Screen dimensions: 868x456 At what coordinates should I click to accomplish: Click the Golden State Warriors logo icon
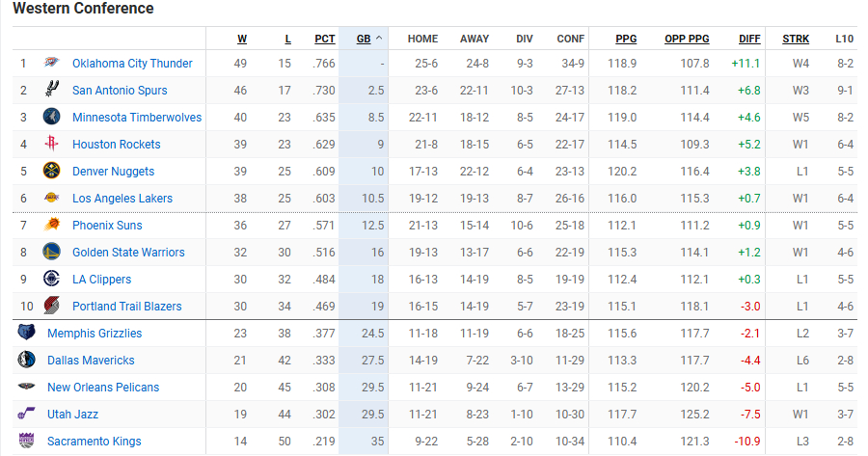tap(51, 252)
